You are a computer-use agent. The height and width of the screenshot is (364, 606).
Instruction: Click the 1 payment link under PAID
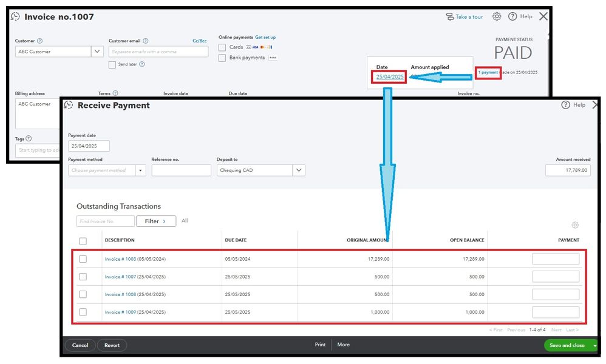click(488, 73)
